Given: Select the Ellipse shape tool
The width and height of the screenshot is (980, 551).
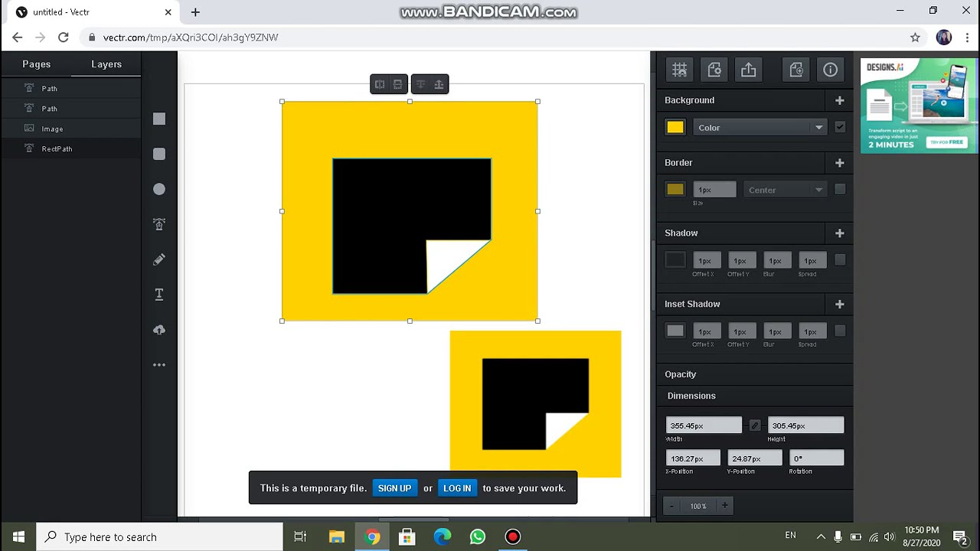Looking at the screenshot, I should coord(159,189).
